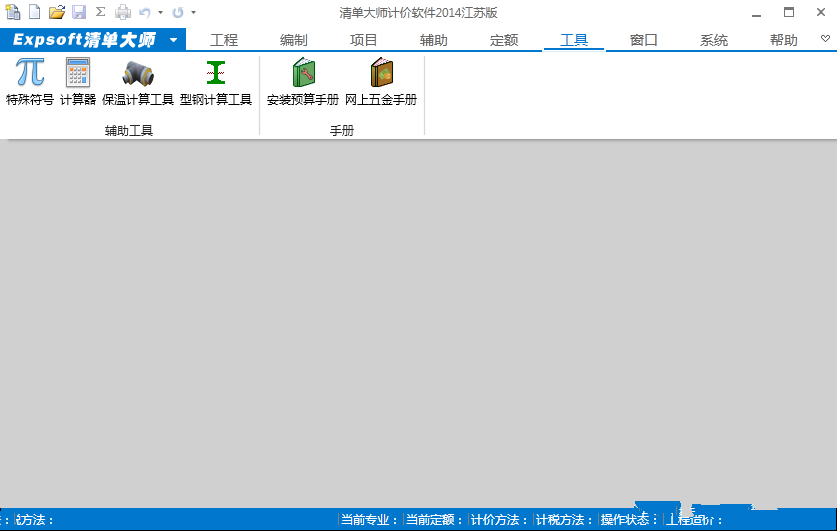Save with the floppy disk icon
Viewport: 837px width, 531px height.
coord(79,12)
